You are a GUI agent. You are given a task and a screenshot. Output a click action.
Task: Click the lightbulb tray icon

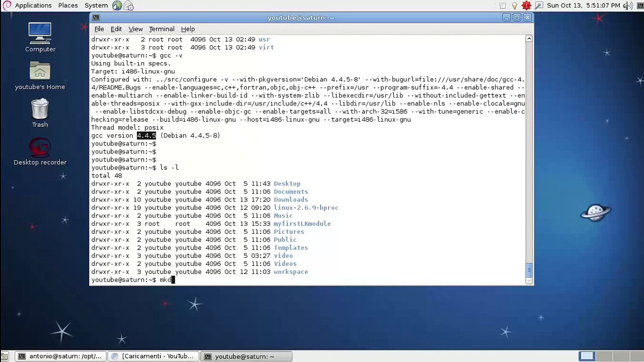tap(514, 6)
